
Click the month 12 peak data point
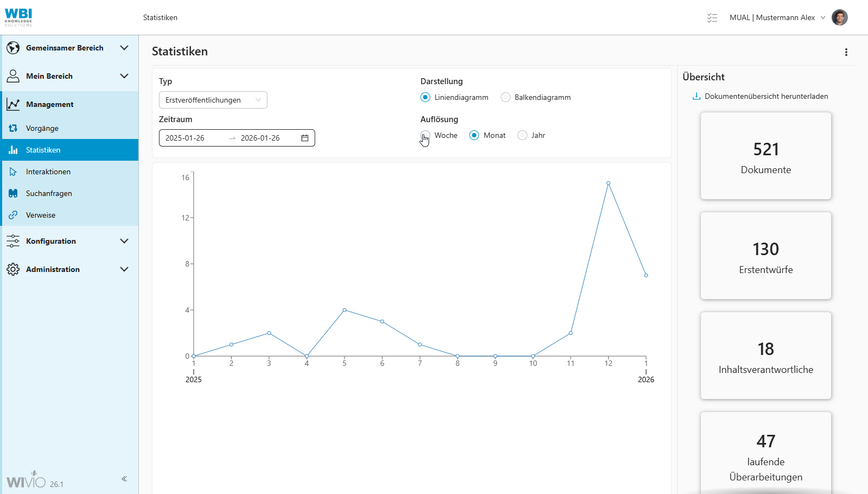pyautogui.click(x=608, y=183)
